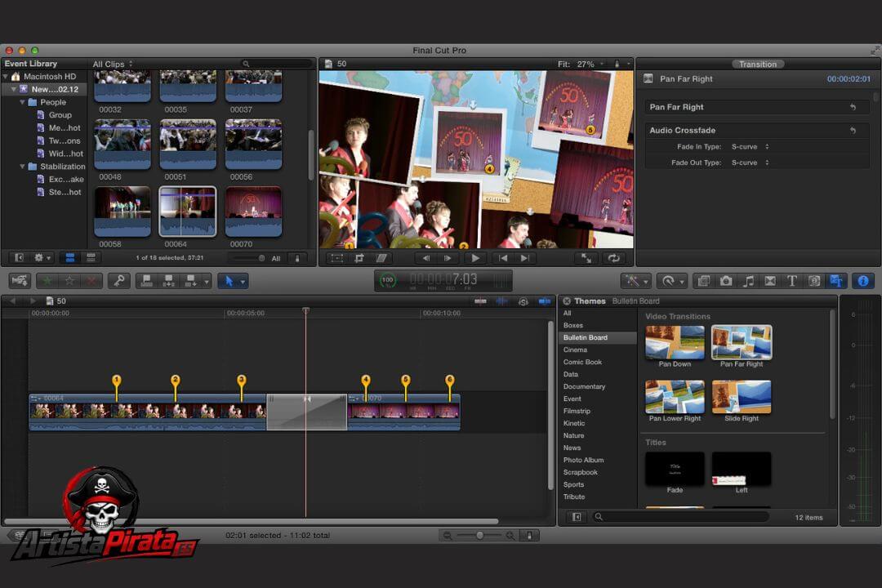Open the Enhancements magic wand menu

pos(636,280)
